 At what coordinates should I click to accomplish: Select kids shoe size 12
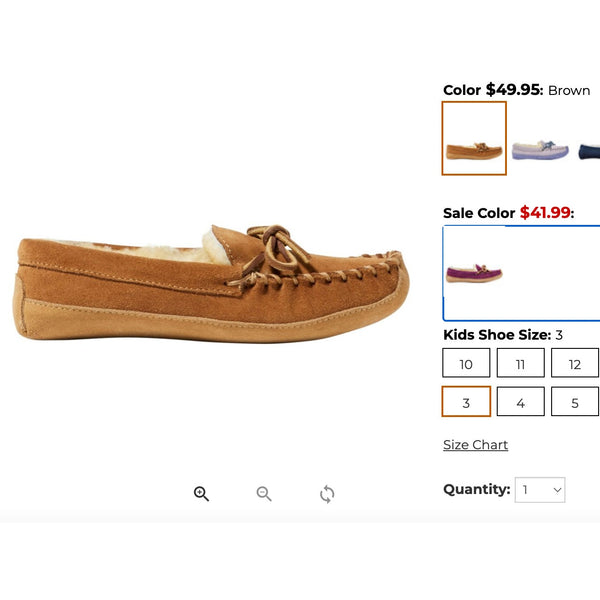[x=575, y=363]
